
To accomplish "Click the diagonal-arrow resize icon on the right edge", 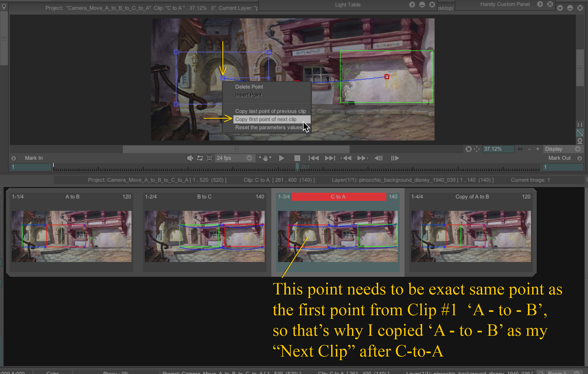I will coord(580,133).
